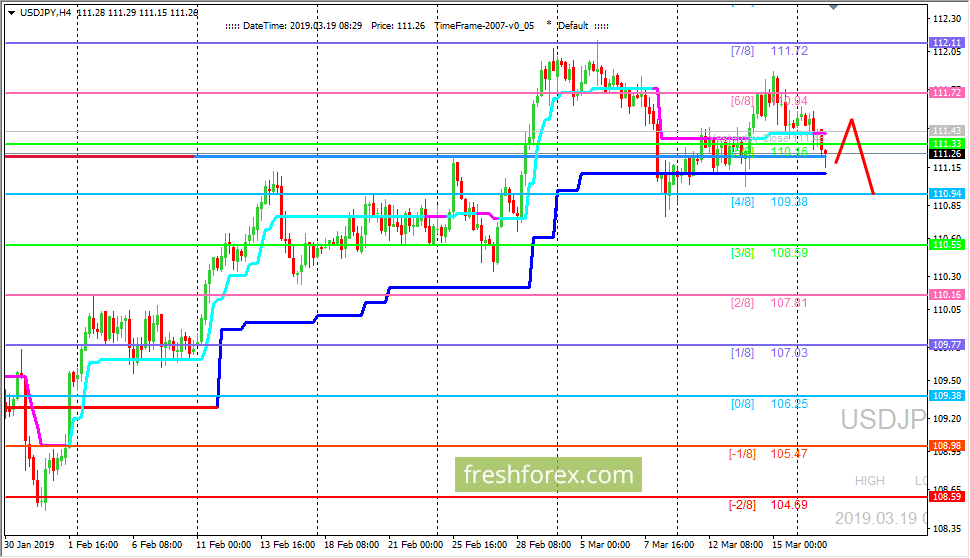Click the '18 Feb 08:00' time axis label

351,545
